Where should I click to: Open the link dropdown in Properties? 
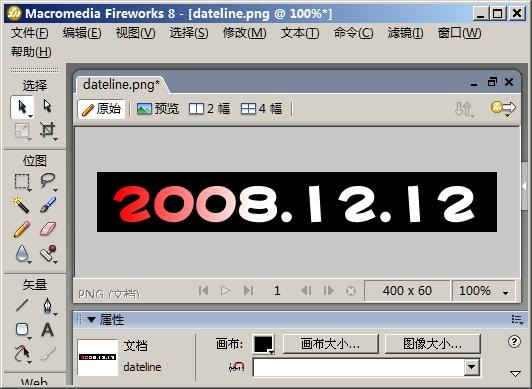click(x=472, y=367)
